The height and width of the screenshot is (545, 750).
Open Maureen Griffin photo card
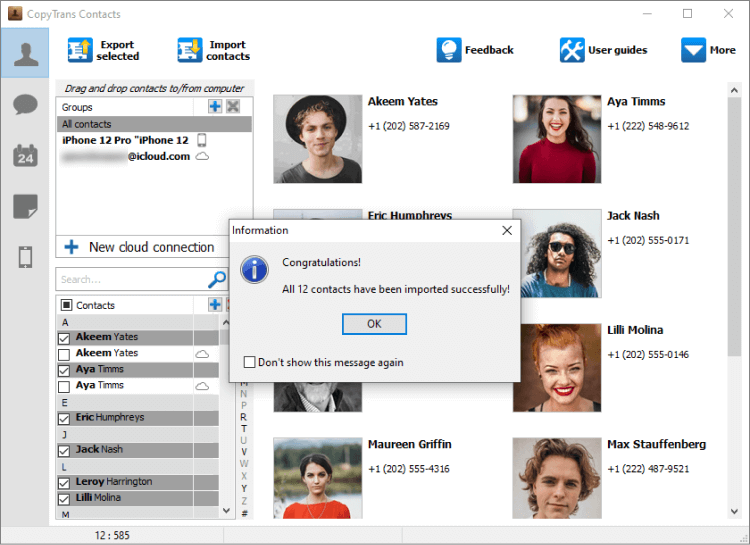(318, 478)
